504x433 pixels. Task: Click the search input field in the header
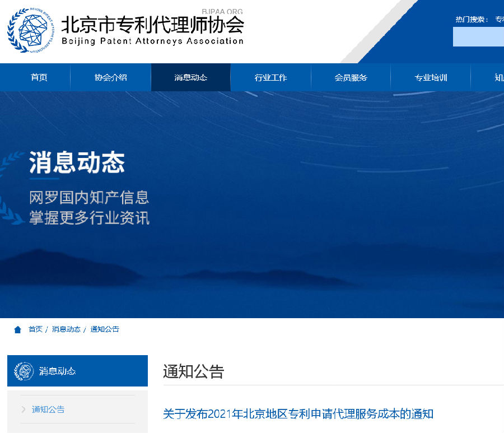coord(478,36)
